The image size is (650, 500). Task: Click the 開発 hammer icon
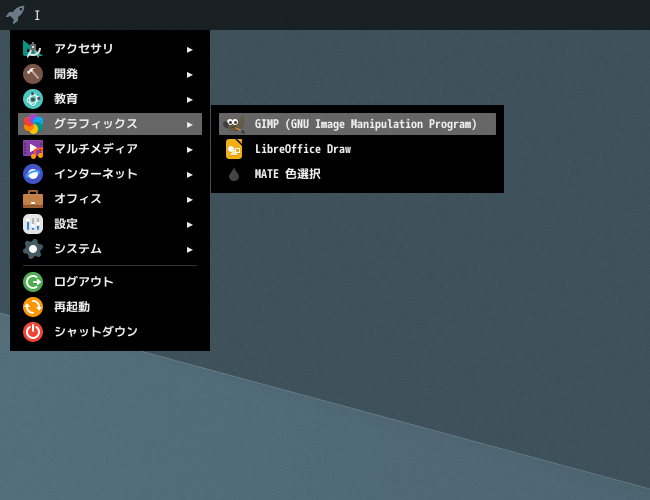pos(33,74)
